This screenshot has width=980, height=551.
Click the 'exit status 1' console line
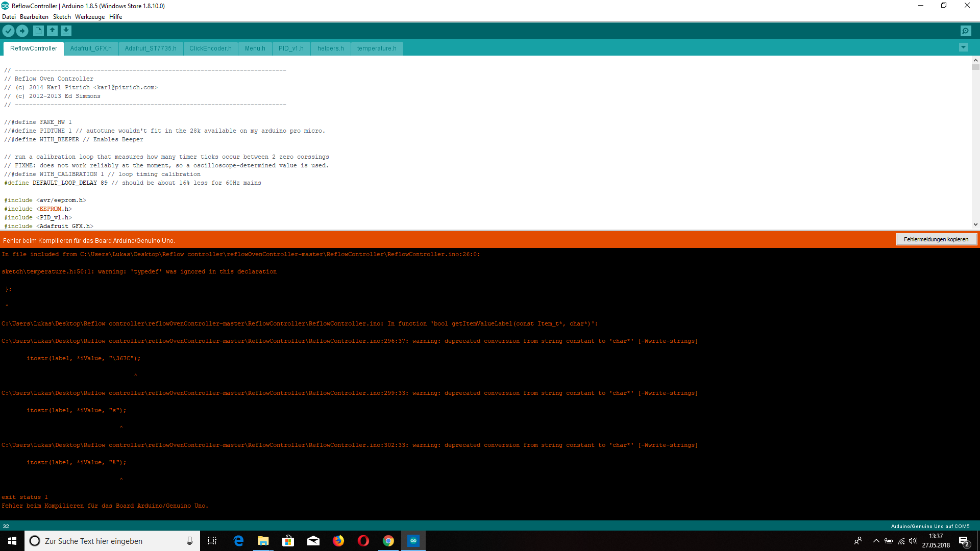coord(24,497)
